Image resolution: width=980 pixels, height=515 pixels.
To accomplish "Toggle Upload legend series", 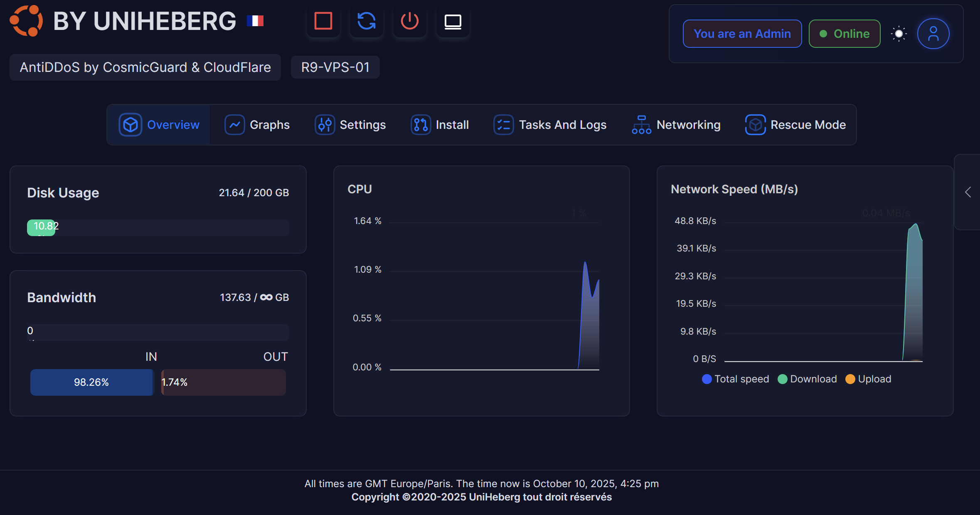I will pyautogui.click(x=868, y=379).
